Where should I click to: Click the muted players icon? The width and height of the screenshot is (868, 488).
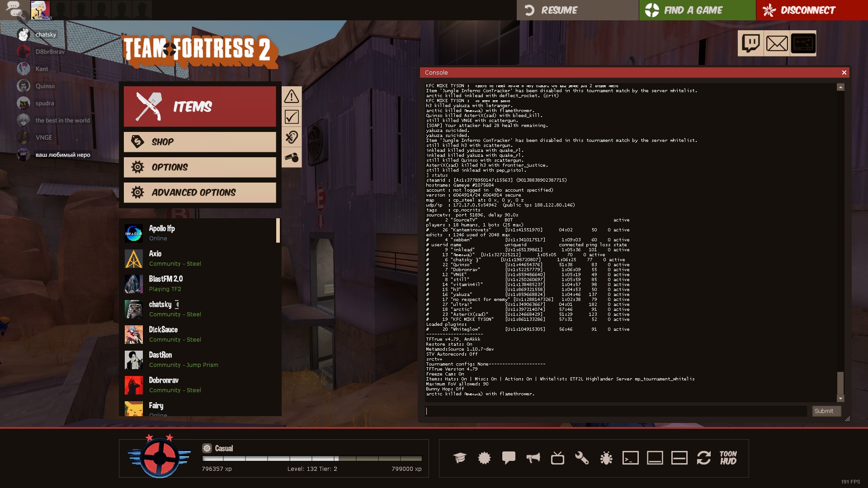(x=292, y=137)
